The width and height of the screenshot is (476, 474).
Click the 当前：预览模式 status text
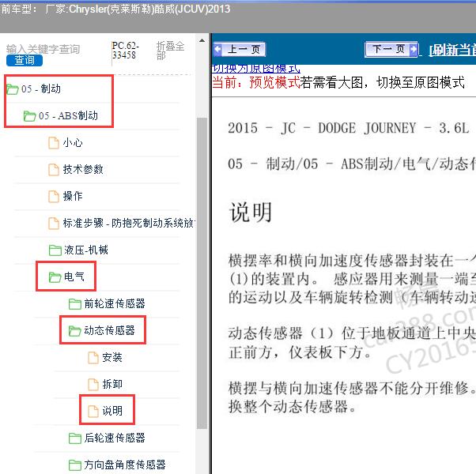(256, 82)
